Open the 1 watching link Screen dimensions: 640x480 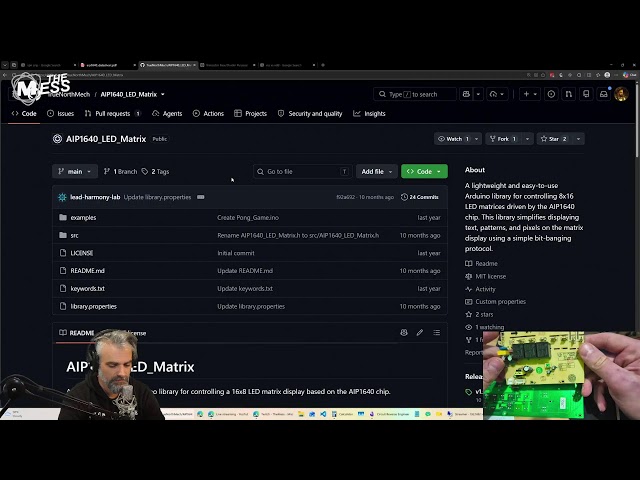click(x=484, y=327)
